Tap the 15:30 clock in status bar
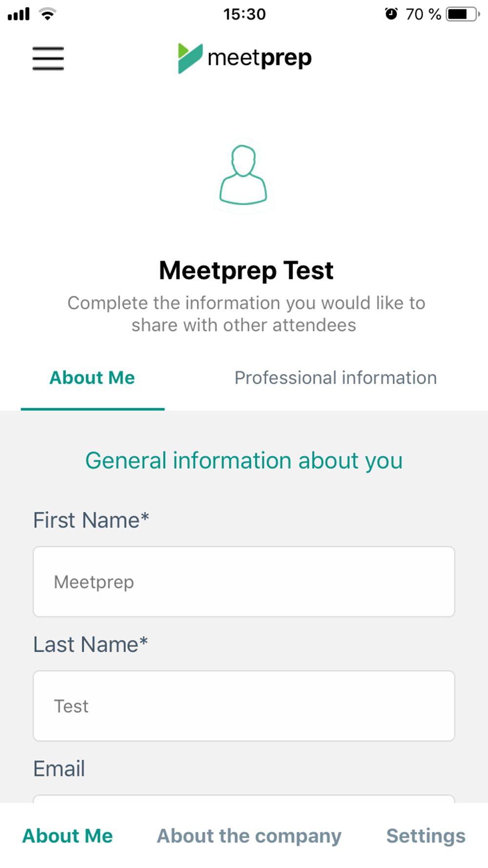Image resolution: width=488 pixels, height=868 pixels. (x=244, y=14)
